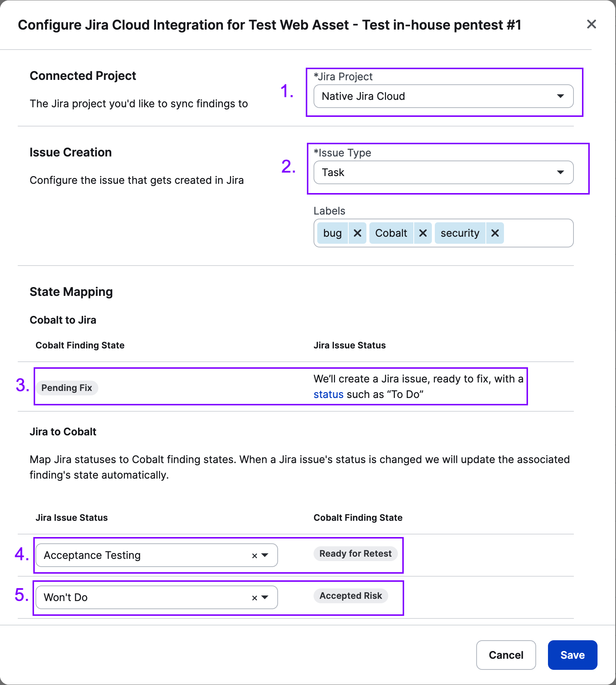The width and height of the screenshot is (616, 685).
Task: Close the Configure Jira Cloud Integration dialog
Action: pyautogui.click(x=591, y=24)
